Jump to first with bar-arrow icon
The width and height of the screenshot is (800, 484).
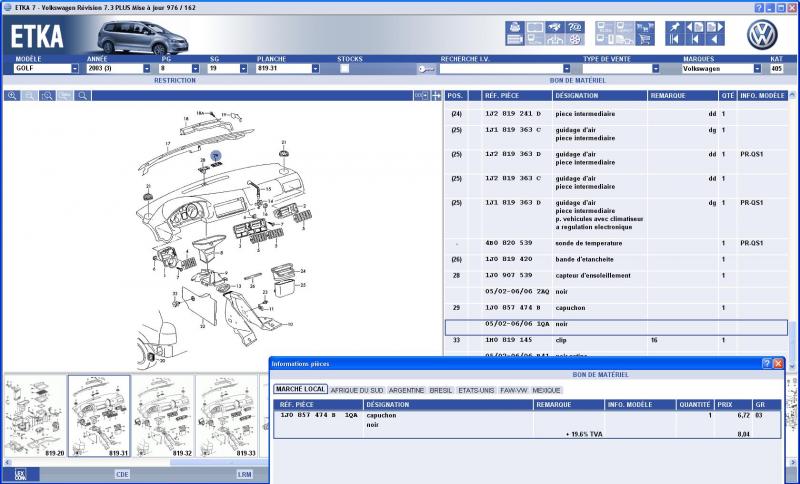675,39
